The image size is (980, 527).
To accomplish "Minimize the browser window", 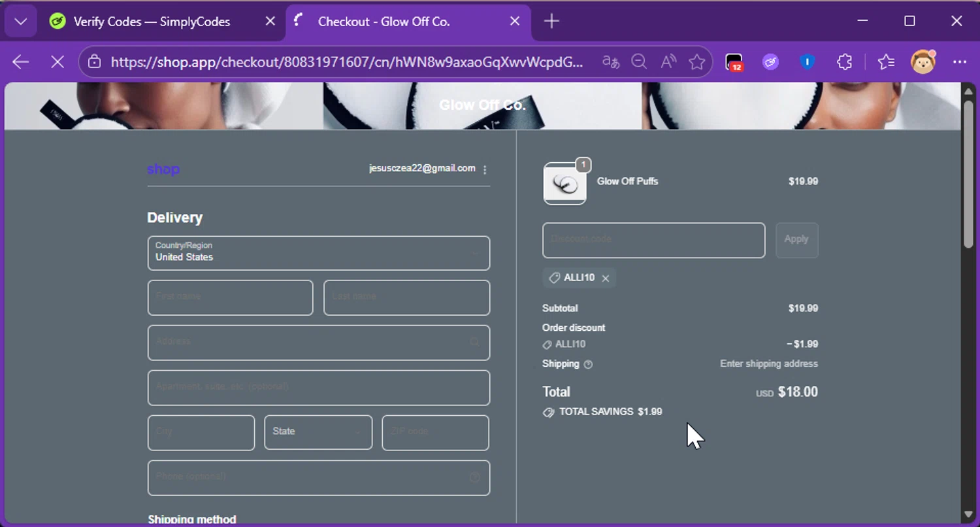I will (862, 22).
